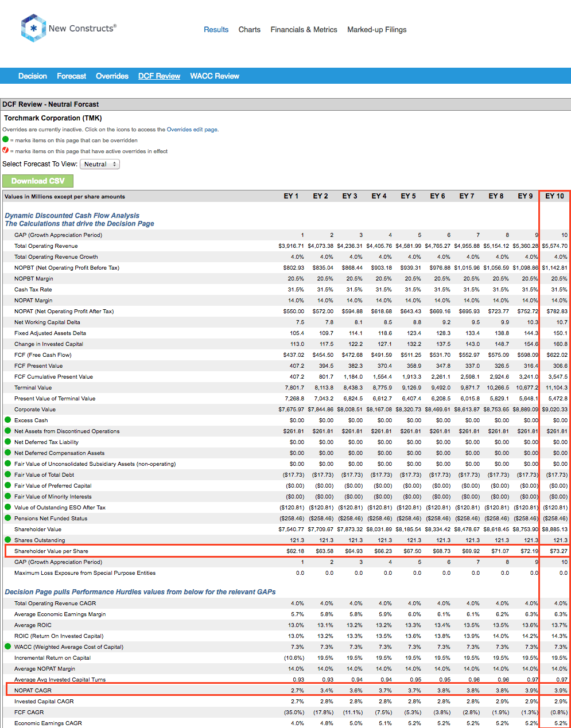This screenshot has height=728, width=571.
Task: Click the New Constructs brand name
Action: (82, 28)
